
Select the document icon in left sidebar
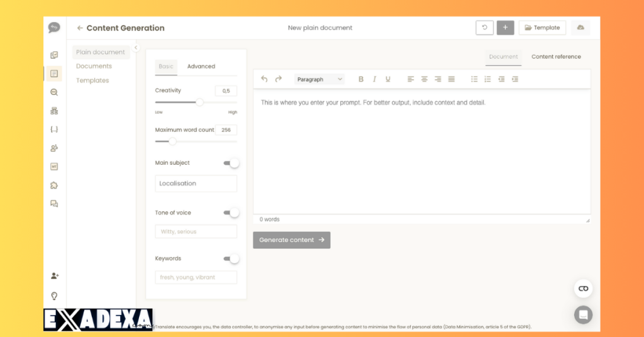54,74
